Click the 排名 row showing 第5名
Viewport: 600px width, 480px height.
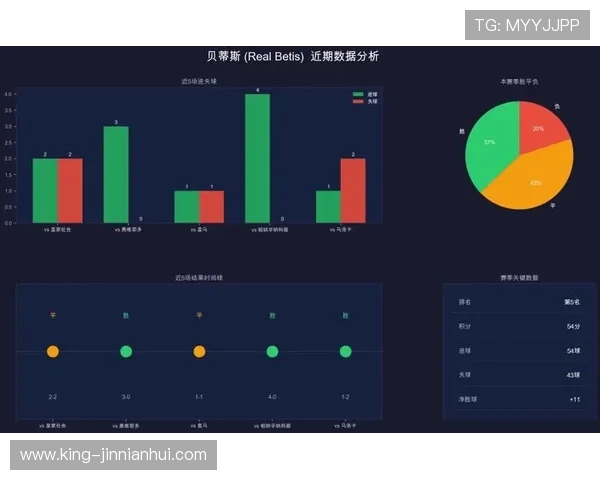coord(519,302)
